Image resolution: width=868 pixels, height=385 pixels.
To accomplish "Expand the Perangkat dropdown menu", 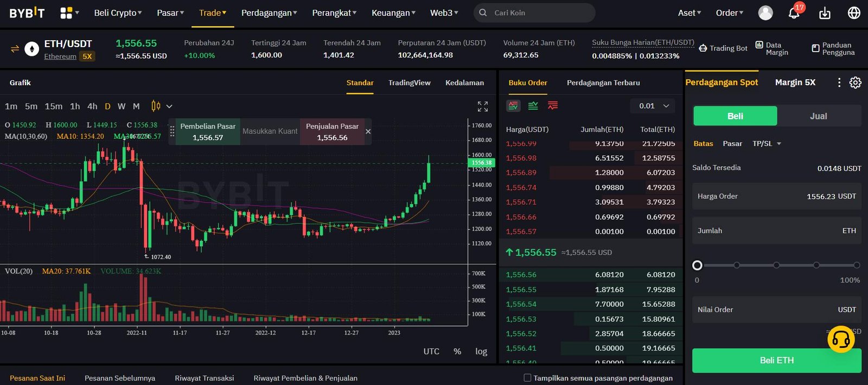I will 334,12.
